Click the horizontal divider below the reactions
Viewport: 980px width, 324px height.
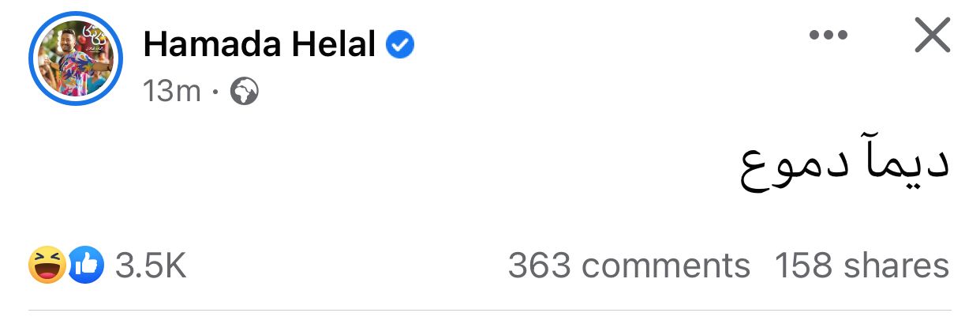(489, 311)
